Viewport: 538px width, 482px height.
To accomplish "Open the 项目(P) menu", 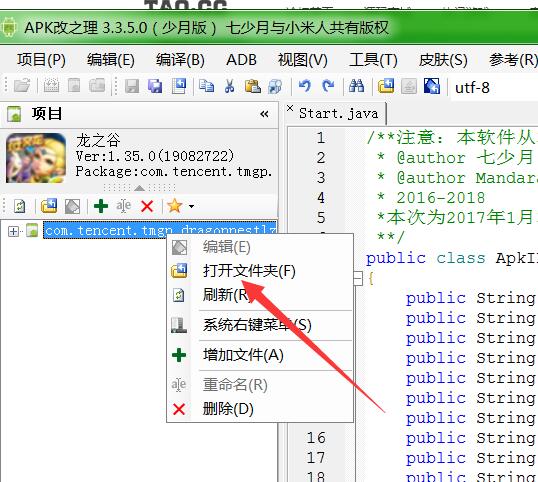I will click(x=42, y=60).
